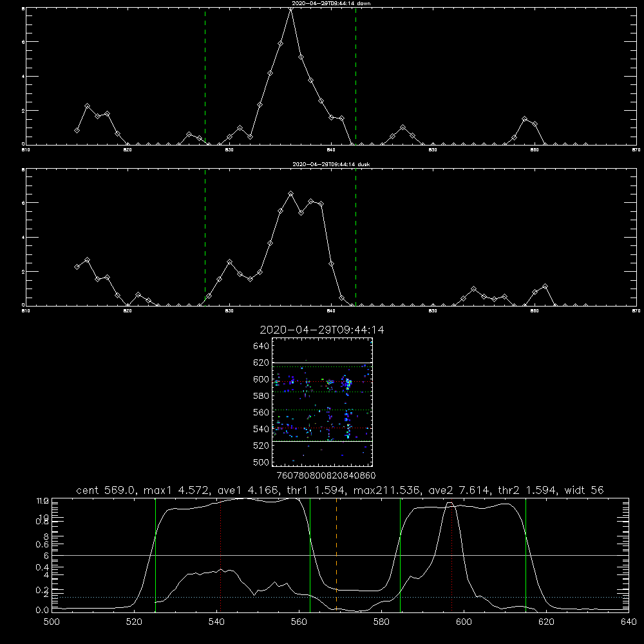This screenshot has width=644, height=644.
Task: Click the detector image thumbnail
Action: click(322, 402)
